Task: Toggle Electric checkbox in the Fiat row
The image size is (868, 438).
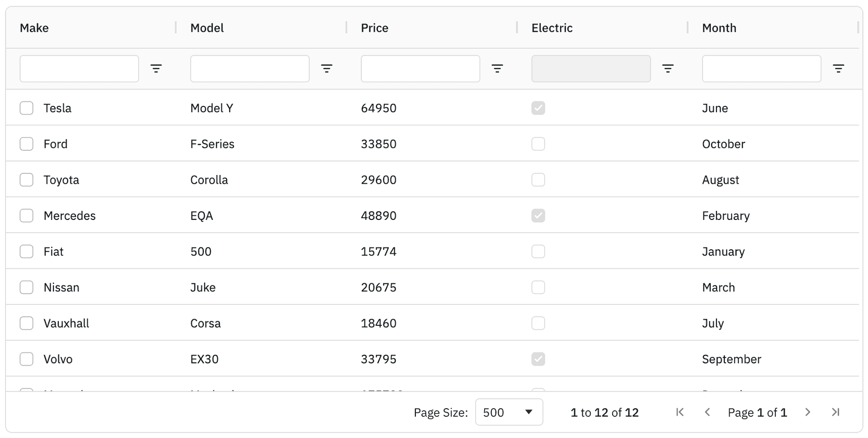Action: point(538,252)
